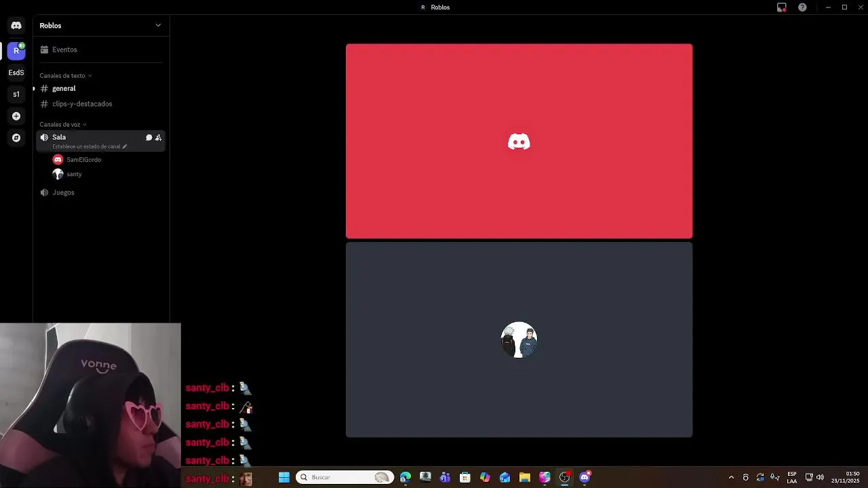This screenshot has width=868, height=488.
Task: Open Microsoft Store from the taskbar
Action: pos(465,477)
